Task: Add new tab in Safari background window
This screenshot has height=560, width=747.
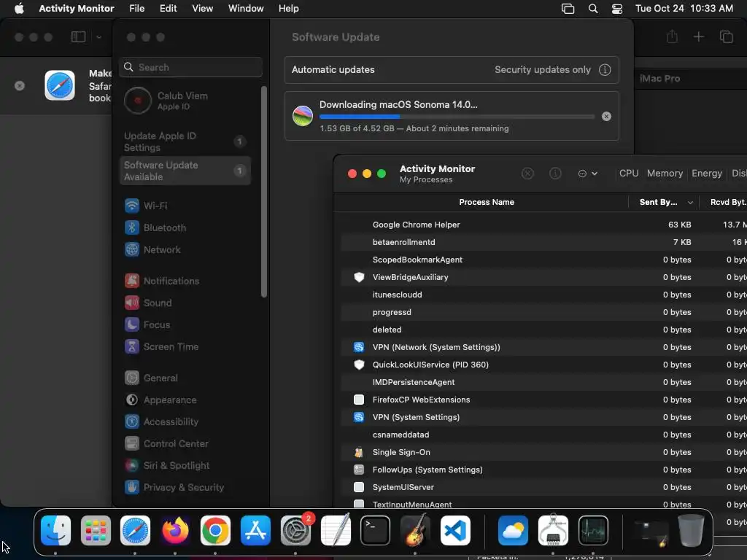Action: point(698,36)
